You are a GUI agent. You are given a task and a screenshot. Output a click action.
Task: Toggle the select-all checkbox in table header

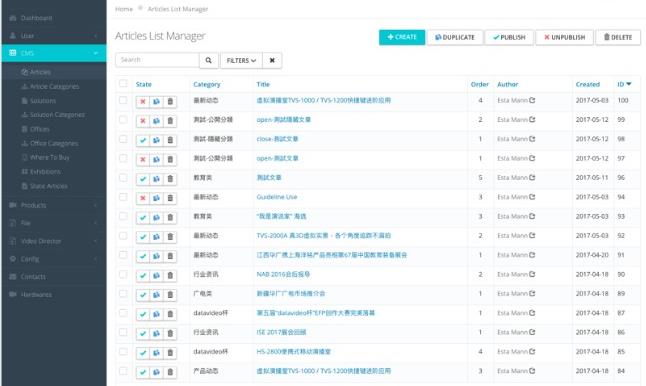(x=123, y=84)
